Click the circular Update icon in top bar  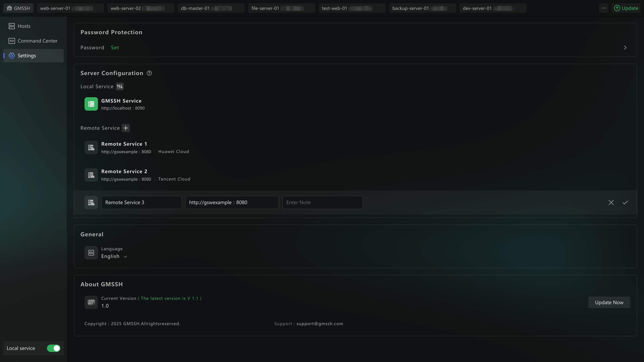(x=617, y=8)
